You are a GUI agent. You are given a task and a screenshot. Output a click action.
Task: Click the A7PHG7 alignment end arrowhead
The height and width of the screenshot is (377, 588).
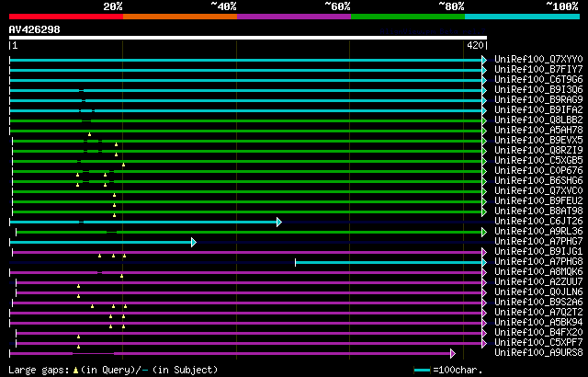pyautogui.click(x=194, y=243)
